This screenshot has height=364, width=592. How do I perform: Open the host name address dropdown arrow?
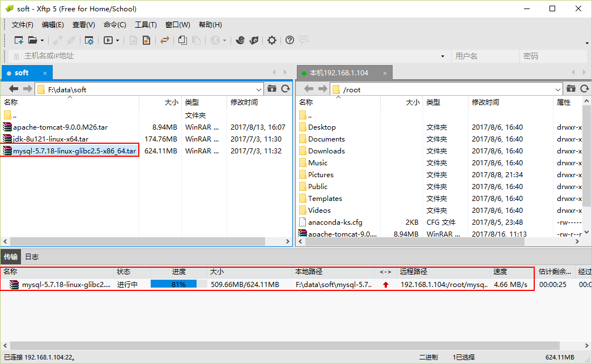click(442, 56)
